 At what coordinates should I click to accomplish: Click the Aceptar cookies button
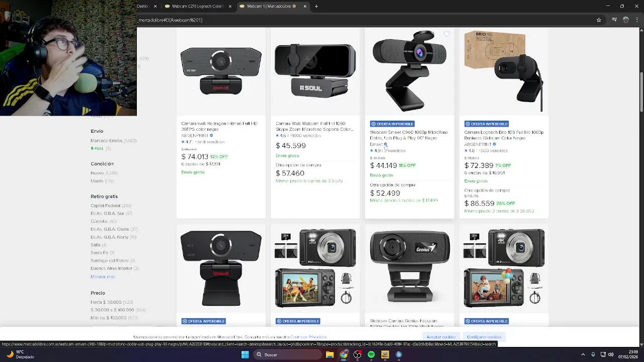(x=441, y=337)
